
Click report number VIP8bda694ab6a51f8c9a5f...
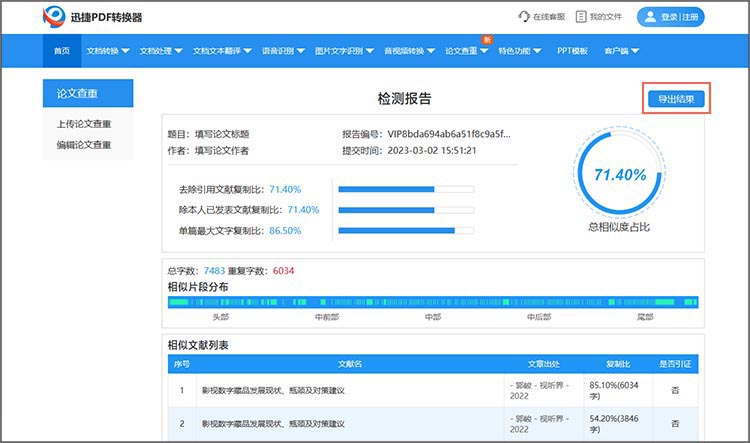449,134
